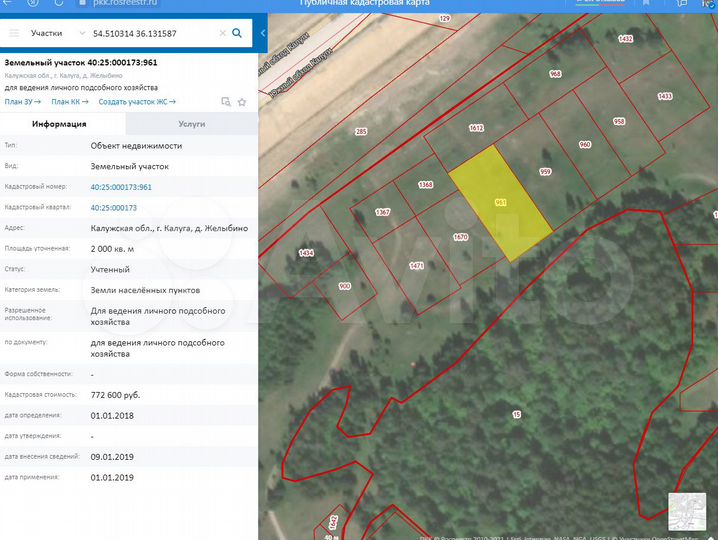Select the Информация tab

point(59,124)
